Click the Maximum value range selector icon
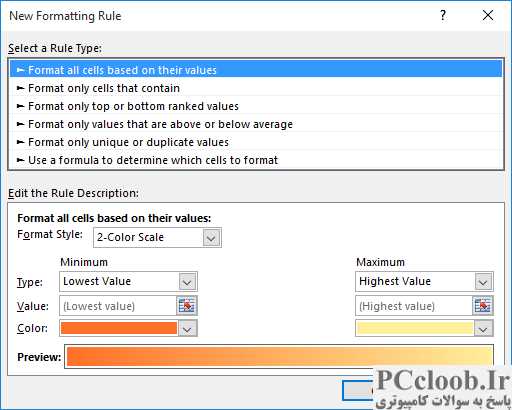This screenshot has height=410, width=512. [483, 305]
